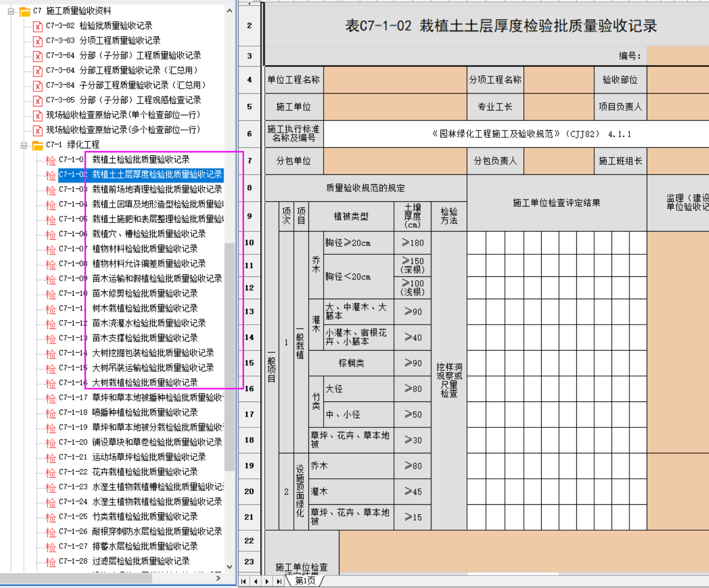Open C7-1-21 运动场草坪检验批质量验收记录

[x=133, y=457]
